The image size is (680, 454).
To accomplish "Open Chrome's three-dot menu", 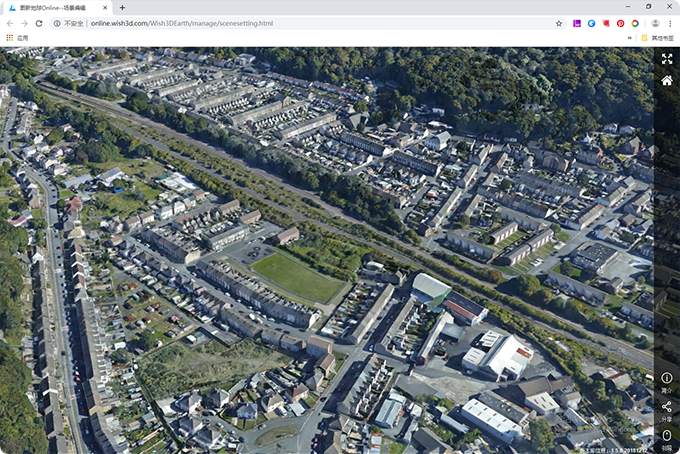I will (670, 23).
